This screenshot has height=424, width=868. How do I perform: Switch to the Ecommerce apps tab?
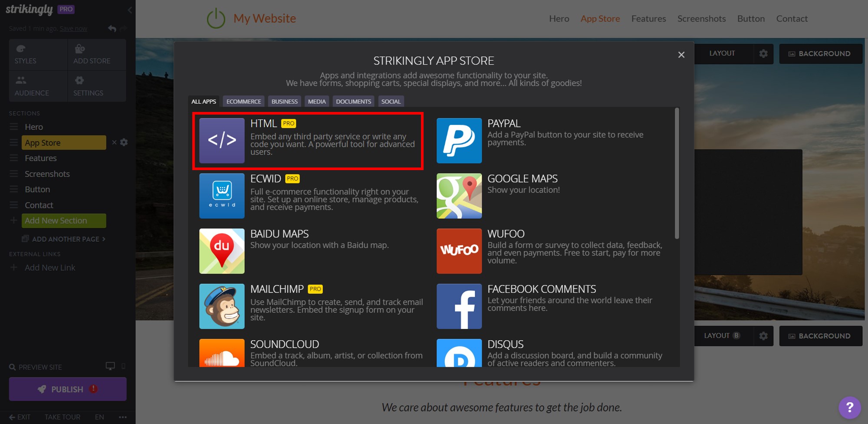point(243,101)
